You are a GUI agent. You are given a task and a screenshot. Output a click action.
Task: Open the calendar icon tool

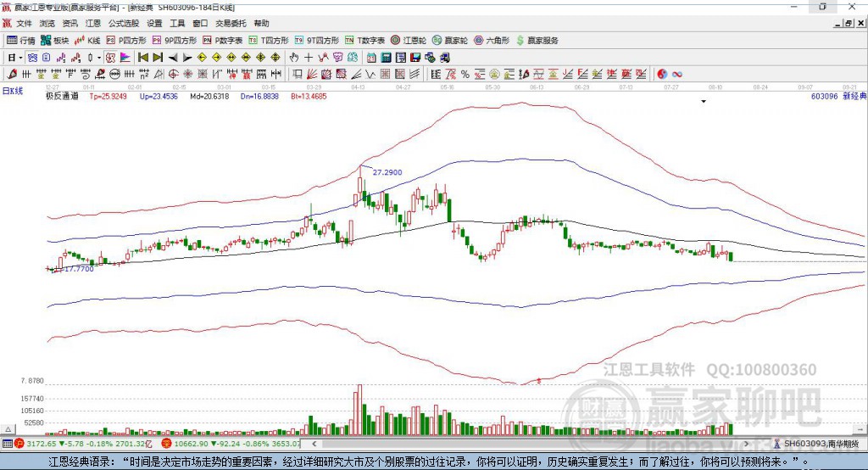pyautogui.click(x=371, y=58)
